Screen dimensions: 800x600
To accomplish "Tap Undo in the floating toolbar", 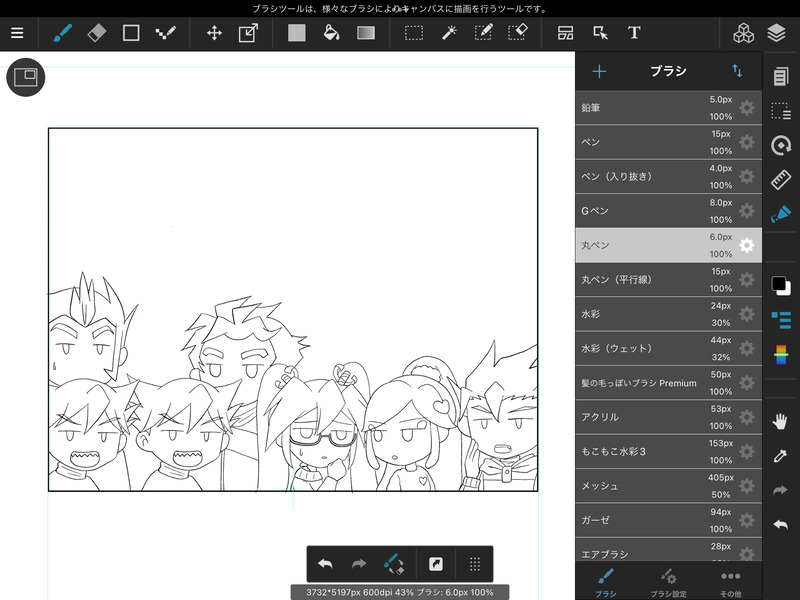I will tap(325, 564).
